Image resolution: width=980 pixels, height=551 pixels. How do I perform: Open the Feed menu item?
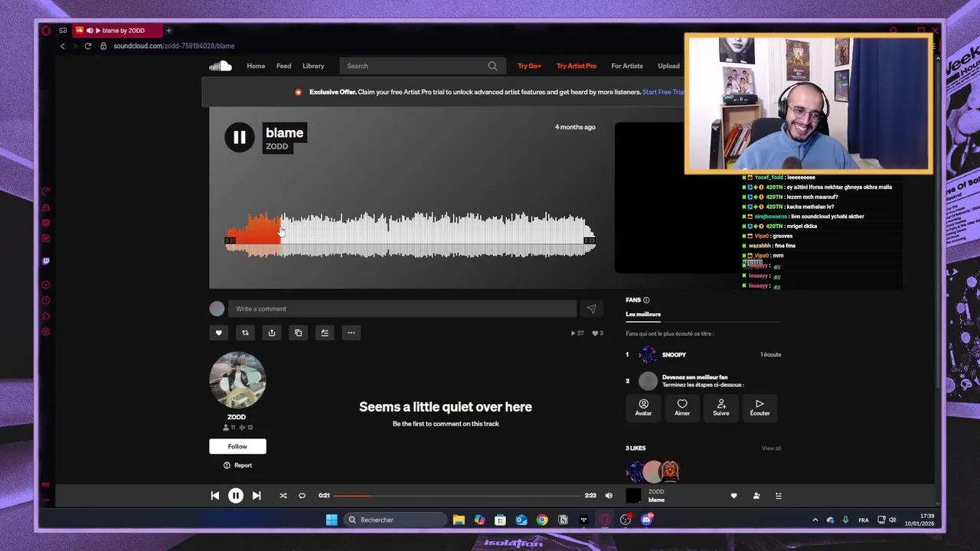283,66
